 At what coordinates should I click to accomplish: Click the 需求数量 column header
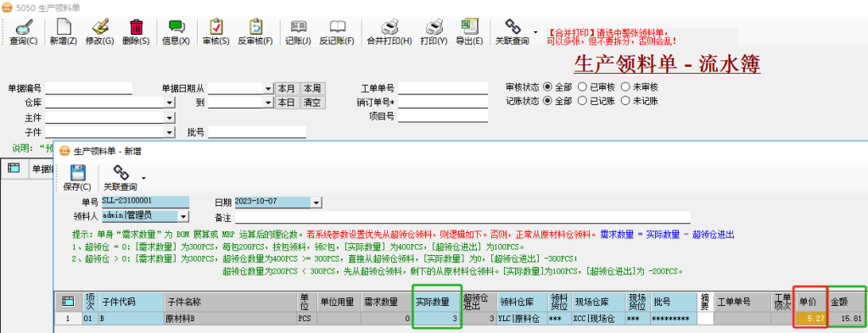[387, 302]
